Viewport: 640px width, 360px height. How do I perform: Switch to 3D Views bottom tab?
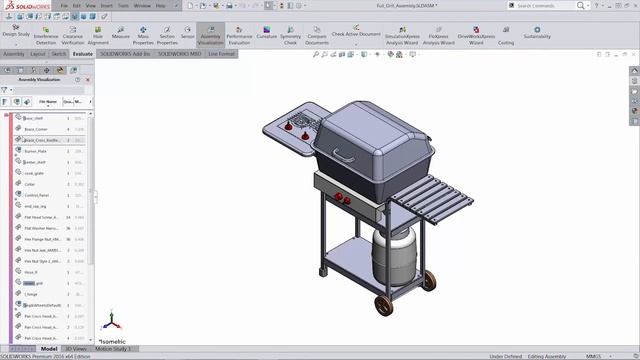coord(76,349)
